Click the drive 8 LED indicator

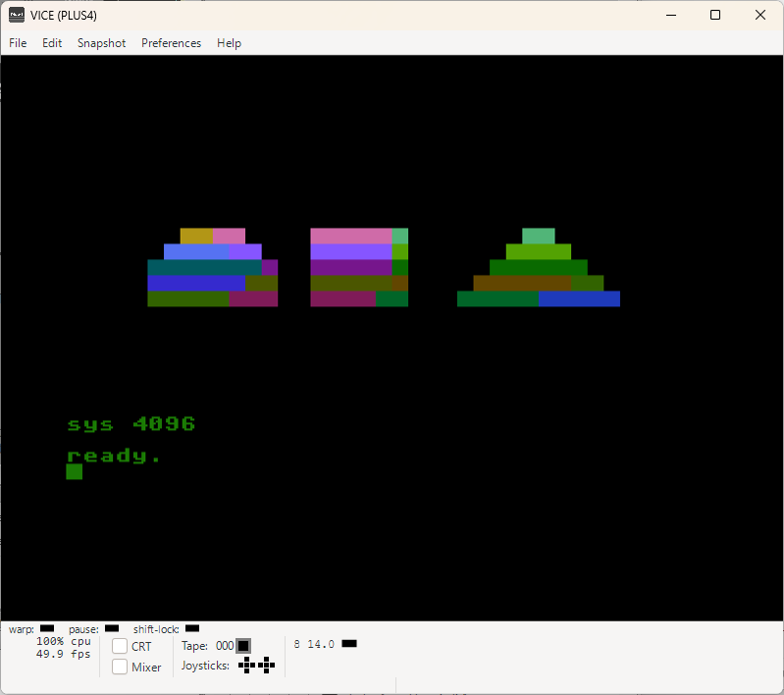(349, 644)
